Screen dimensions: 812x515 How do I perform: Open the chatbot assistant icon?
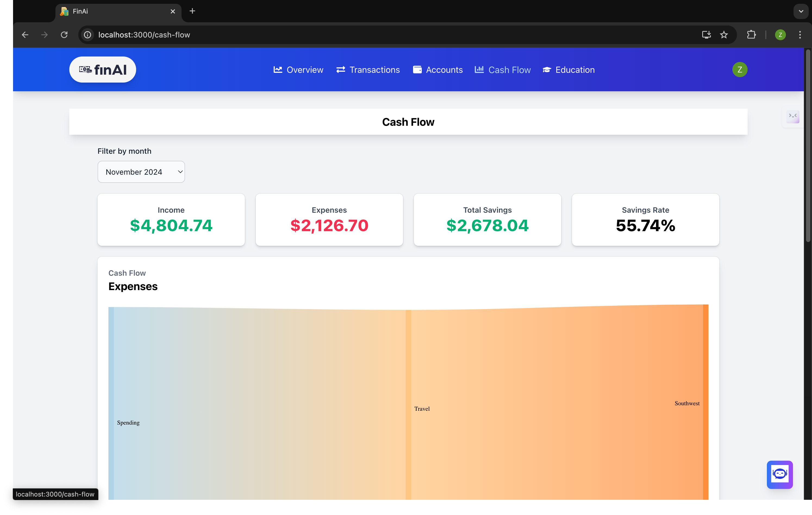tap(779, 474)
